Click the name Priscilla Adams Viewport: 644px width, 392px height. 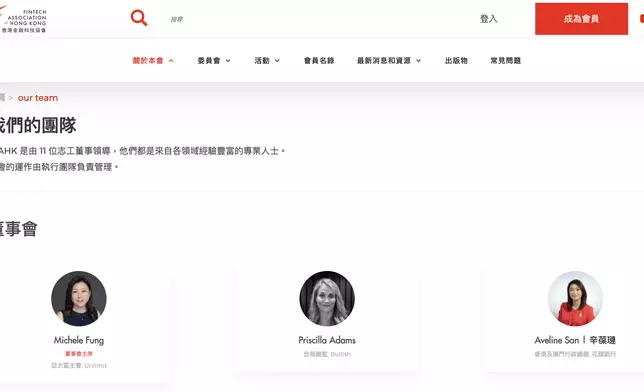(327, 340)
